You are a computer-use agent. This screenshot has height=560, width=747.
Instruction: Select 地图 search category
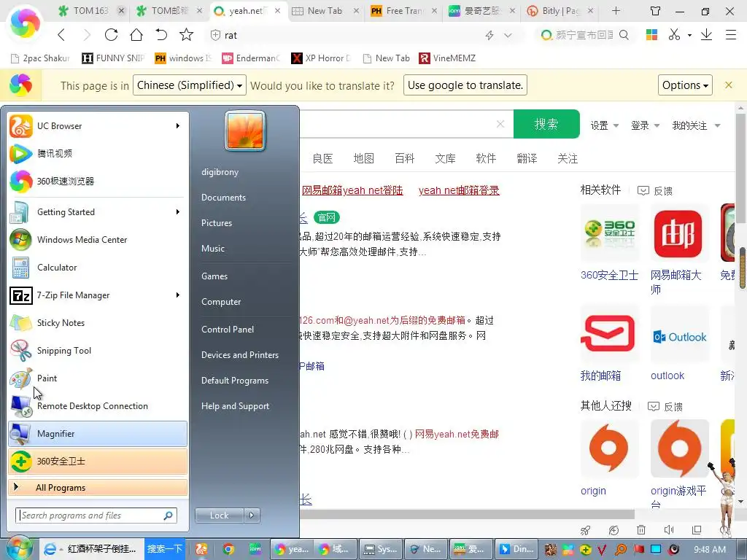[363, 158]
